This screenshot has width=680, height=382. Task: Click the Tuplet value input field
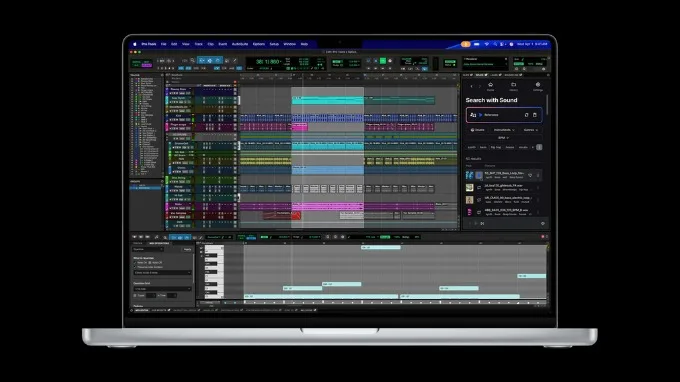(x=150, y=295)
